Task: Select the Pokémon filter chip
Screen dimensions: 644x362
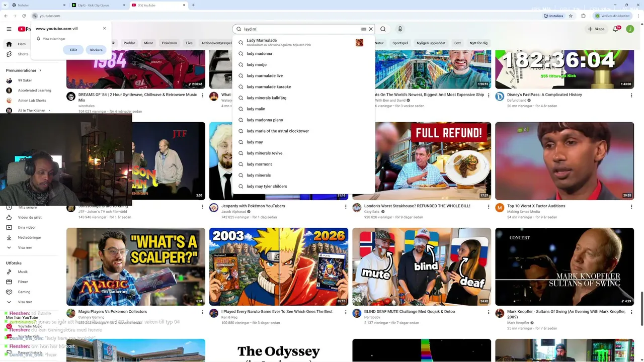Action: coord(170,43)
